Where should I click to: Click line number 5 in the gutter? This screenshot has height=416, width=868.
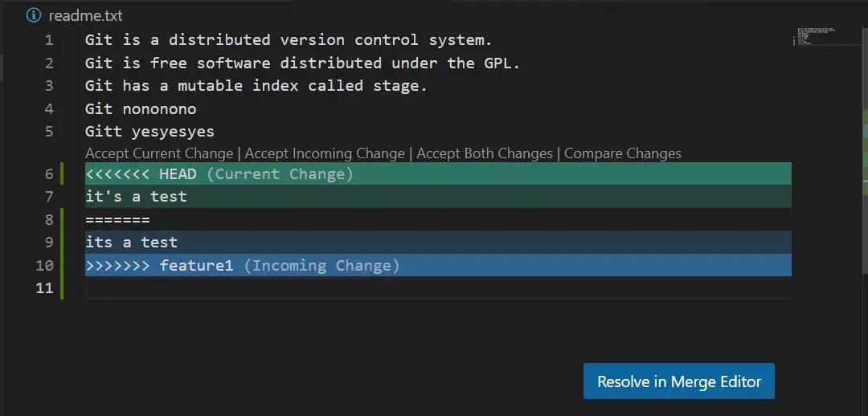coord(49,132)
